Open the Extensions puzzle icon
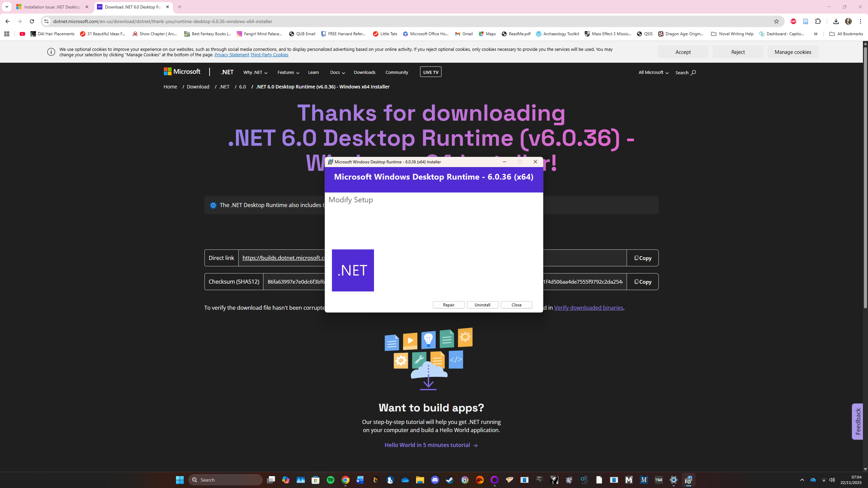This screenshot has height=488, width=868. (818, 21)
